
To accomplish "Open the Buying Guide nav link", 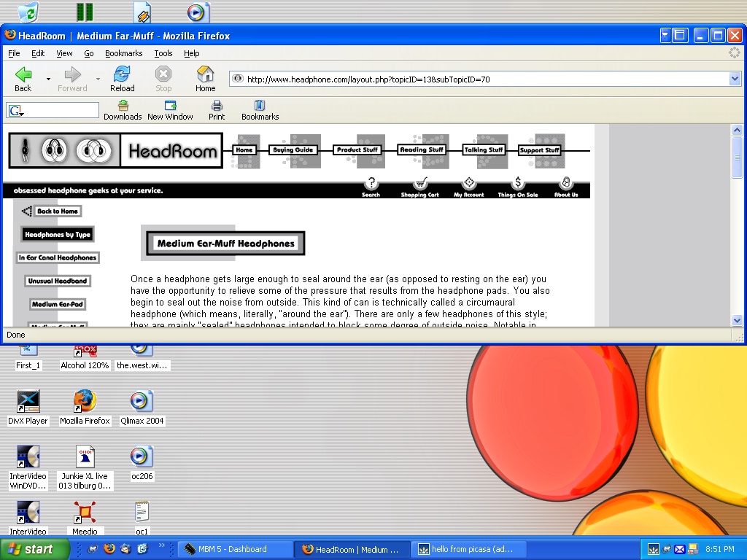I will (x=293, y=150).
